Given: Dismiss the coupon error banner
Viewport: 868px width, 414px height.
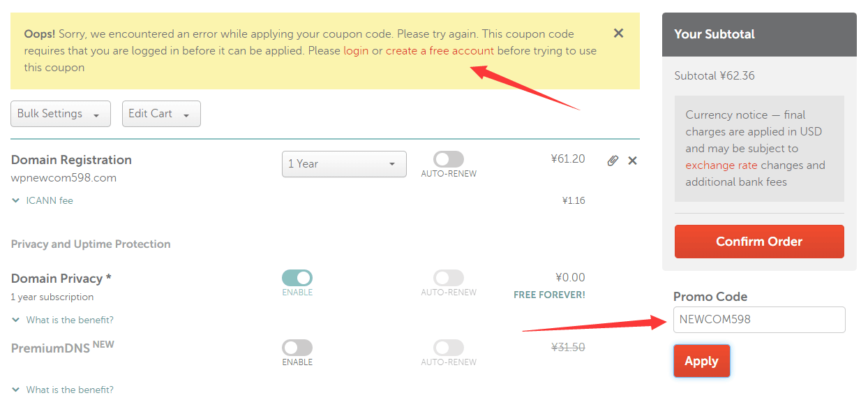Looking at the screenshot, I should pos(618,32).
